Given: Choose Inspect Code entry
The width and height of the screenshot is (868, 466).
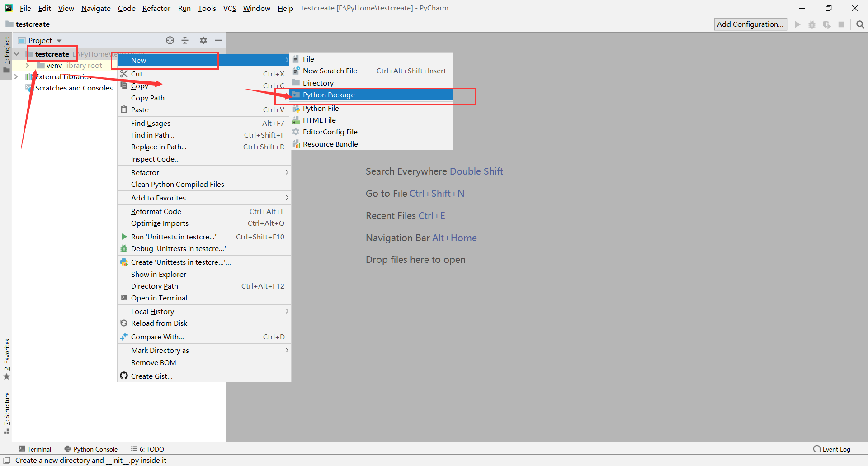Looking at the screenshot, I should (x=204, y=159).
